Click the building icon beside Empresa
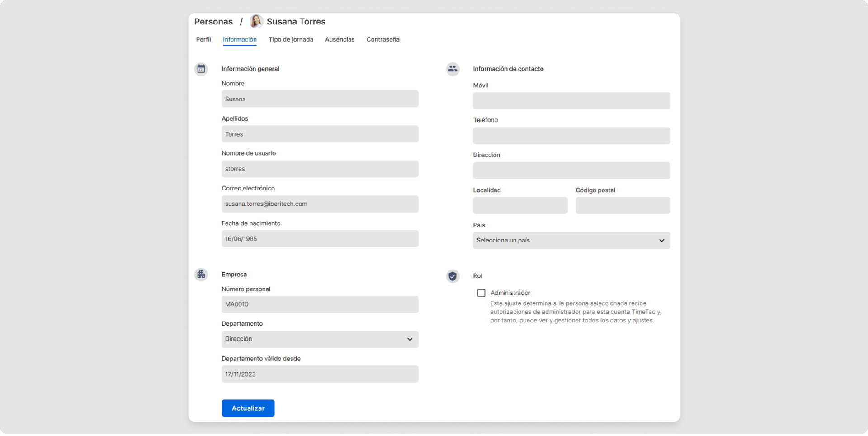 201,274
